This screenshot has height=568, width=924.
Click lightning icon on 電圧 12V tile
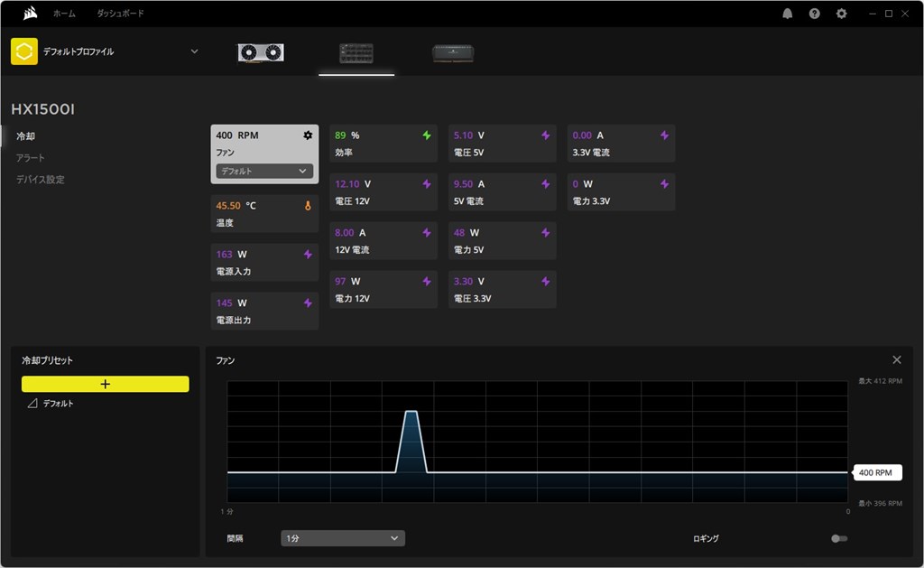tap(427, 184)
